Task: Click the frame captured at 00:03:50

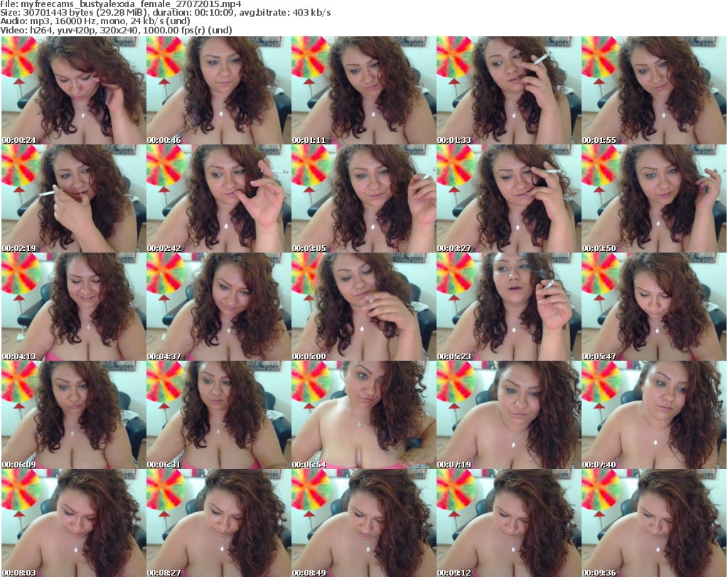Action: (x=654, y=198)
